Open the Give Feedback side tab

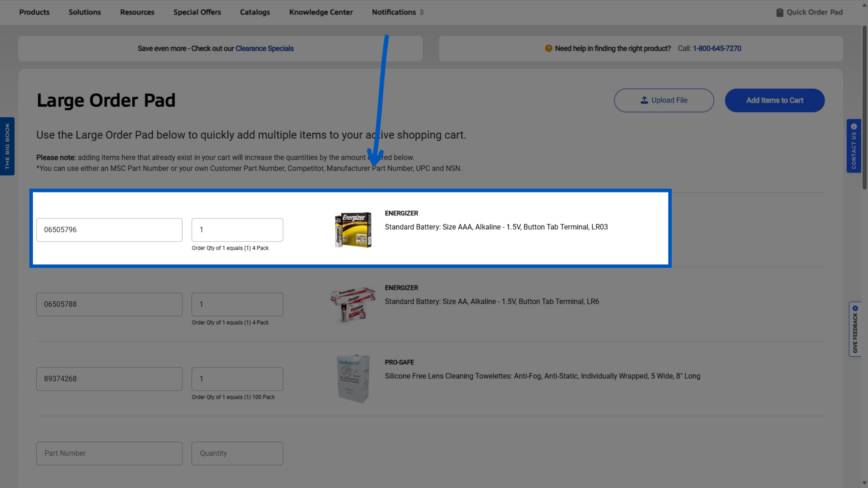coord(855,329)
